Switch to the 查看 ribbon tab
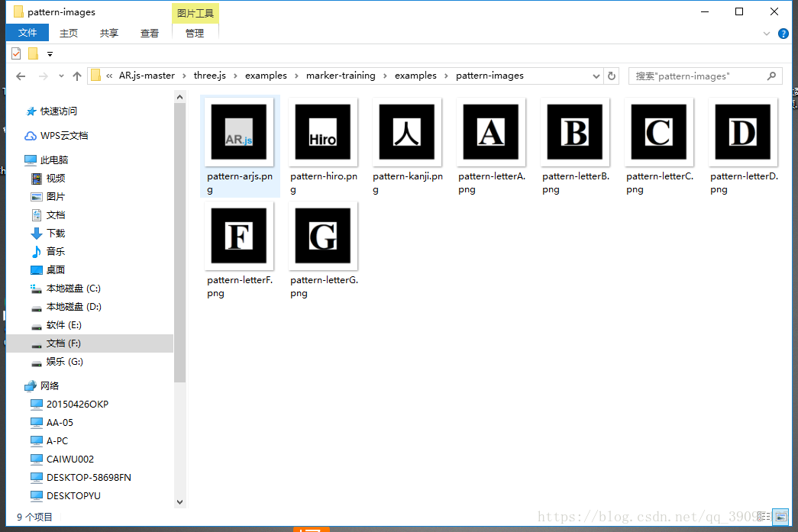 click(x=150, y=33)
